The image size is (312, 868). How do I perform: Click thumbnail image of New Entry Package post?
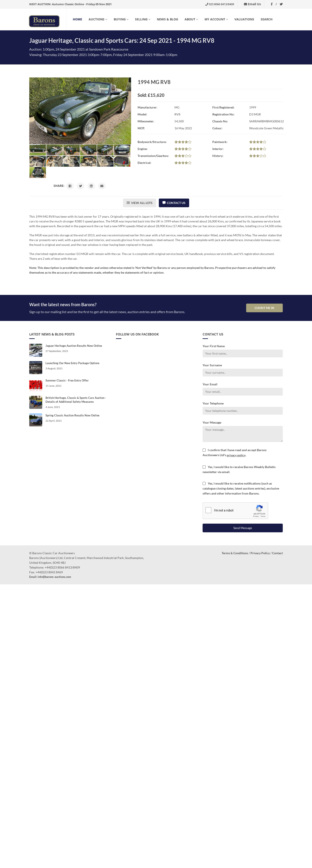[x=36, y=368]
